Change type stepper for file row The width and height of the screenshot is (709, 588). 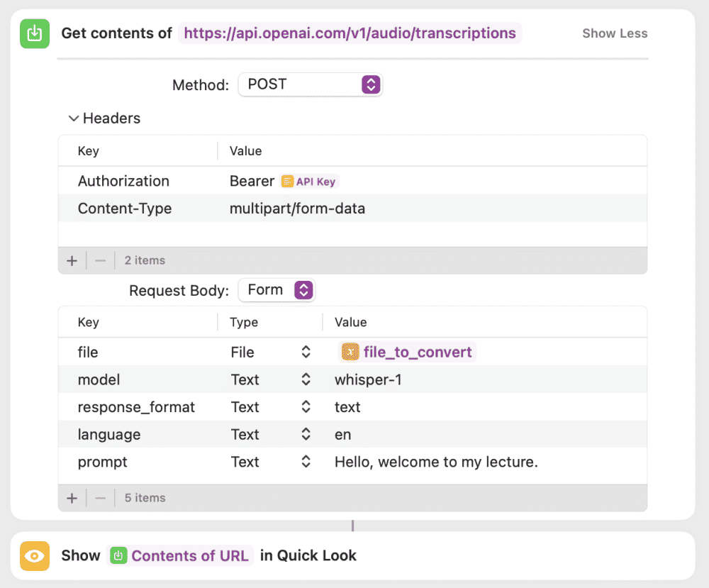pyautogui.click(x=306, y=353)
